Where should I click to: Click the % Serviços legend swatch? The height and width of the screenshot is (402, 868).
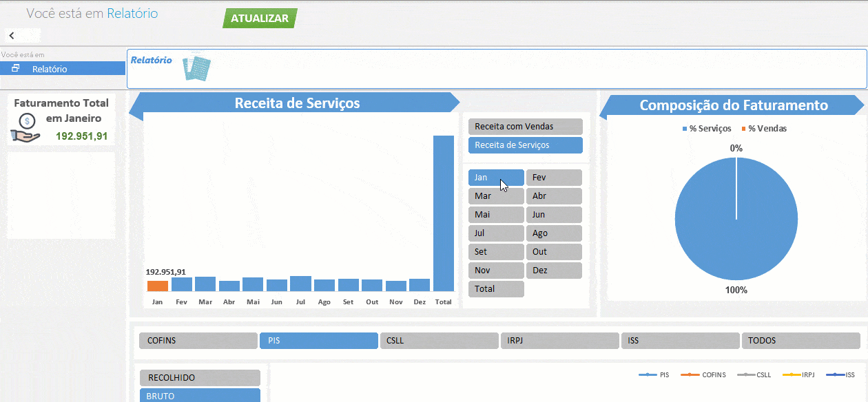pos(685,129)
